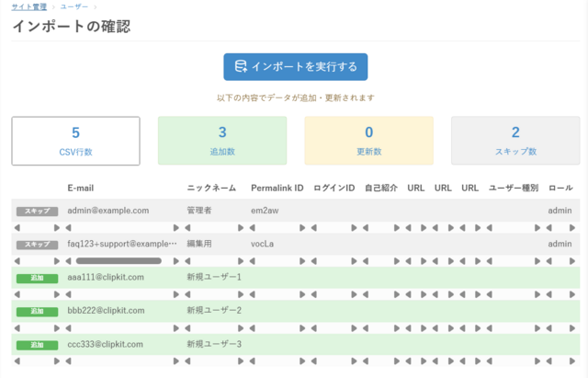The width and height of the screenshot is (588, 378).
Task: Run import with インポートを実行する button
Action: (x=296, y=67)
